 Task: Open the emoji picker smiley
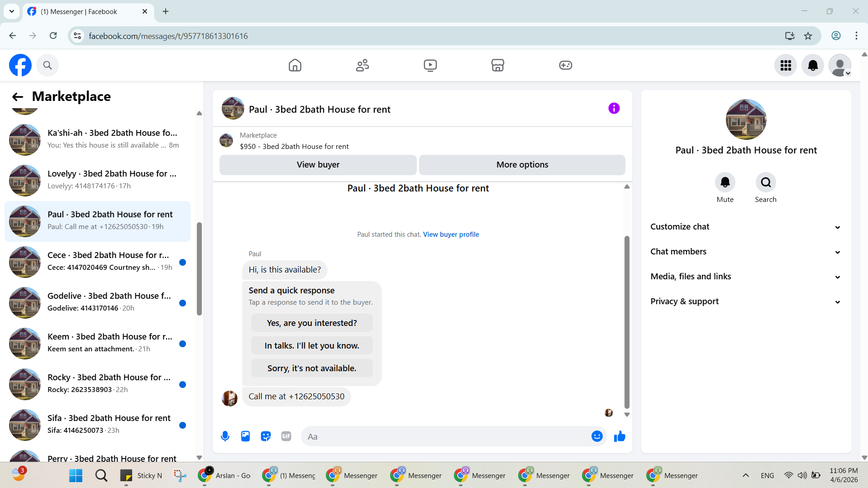[x=597, y=436]
